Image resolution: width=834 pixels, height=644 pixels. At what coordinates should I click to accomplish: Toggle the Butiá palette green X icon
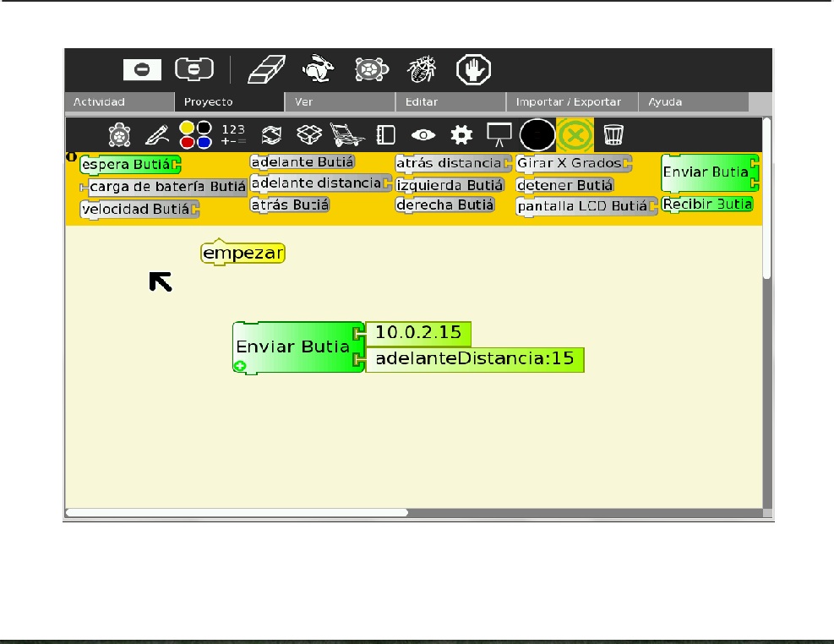pyautogui.click(x=575, y=135)
